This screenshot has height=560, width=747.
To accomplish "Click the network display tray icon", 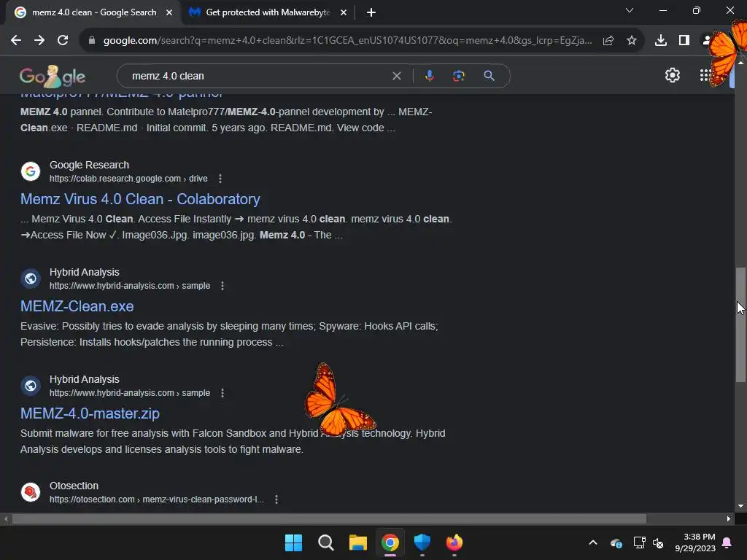I will 639,542.
